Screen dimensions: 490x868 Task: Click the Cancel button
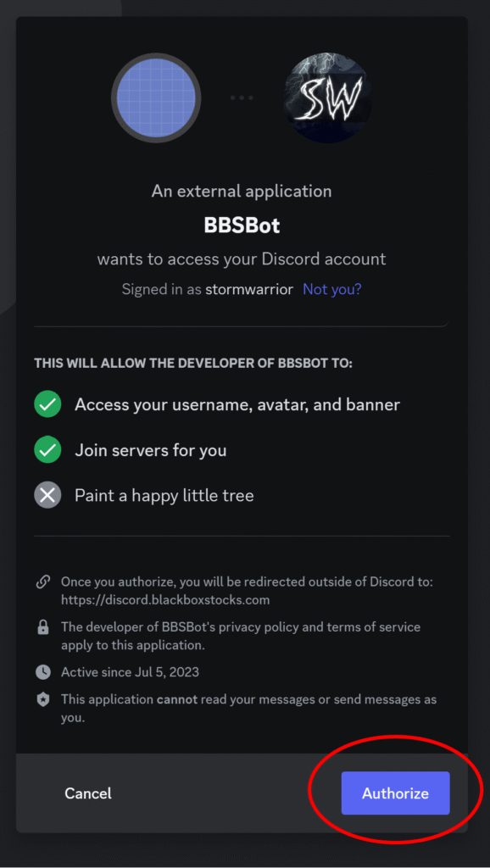point(87,793)
